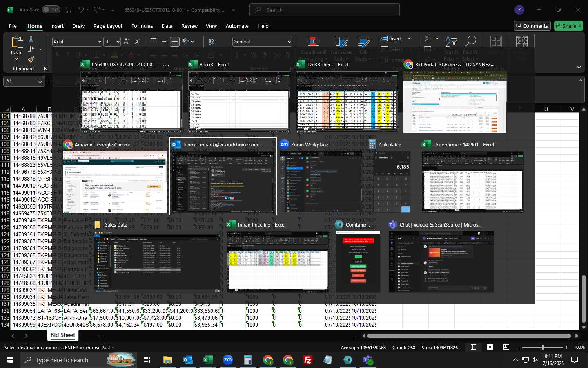Toggle Bottom Align in the ribbon
The image size is (588, 368).
point(175,42)
